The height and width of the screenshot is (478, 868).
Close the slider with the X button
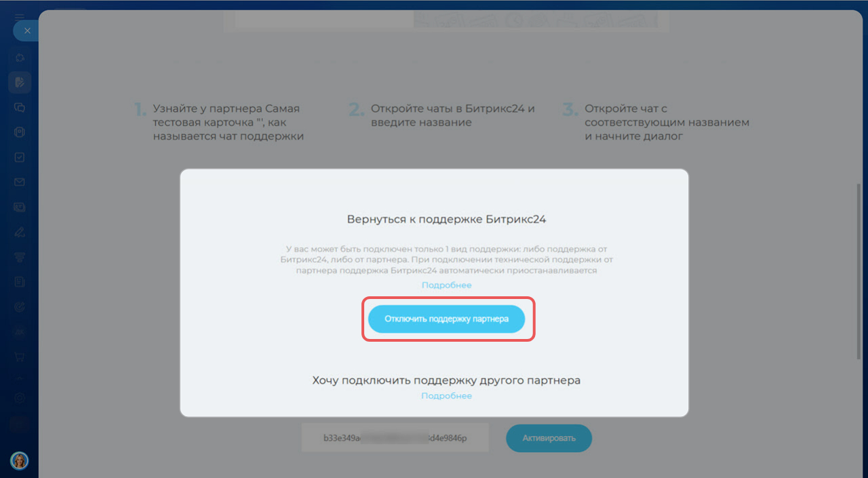26,31
